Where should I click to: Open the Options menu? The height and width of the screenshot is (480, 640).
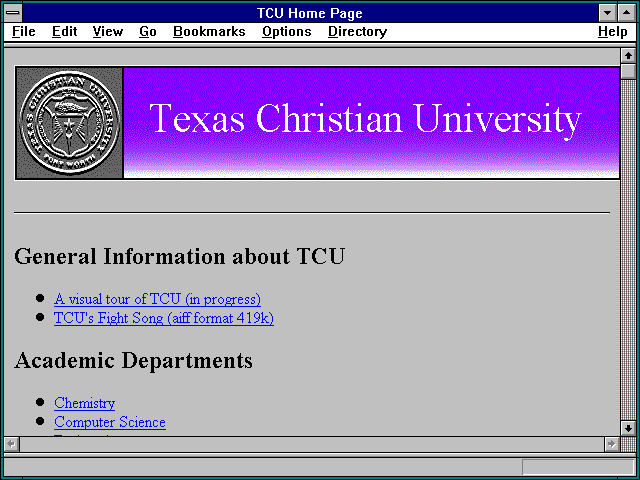tap(287, 32)
